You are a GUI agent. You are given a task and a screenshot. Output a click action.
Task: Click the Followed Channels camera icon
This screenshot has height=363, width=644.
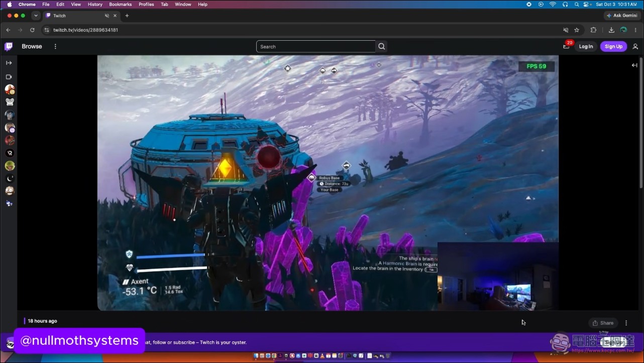[9, 77]
